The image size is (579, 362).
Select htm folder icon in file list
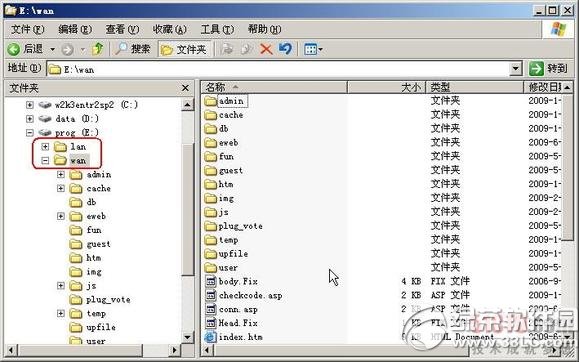pos(210,184)
